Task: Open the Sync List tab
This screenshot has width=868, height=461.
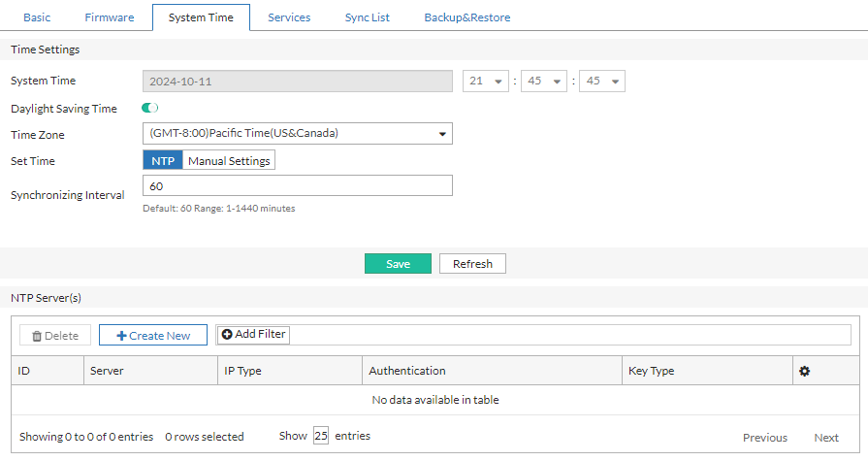Action: point(367,17)
